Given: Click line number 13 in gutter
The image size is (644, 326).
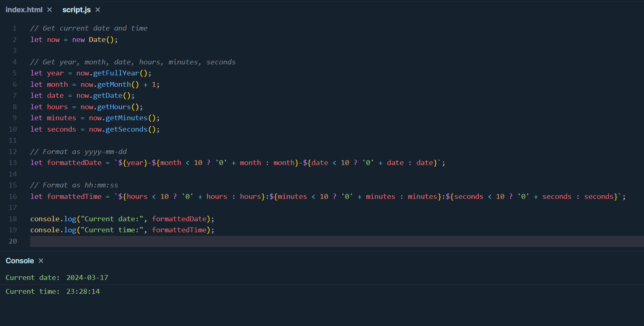Looking at the screenshot, I should coord(13,163).
